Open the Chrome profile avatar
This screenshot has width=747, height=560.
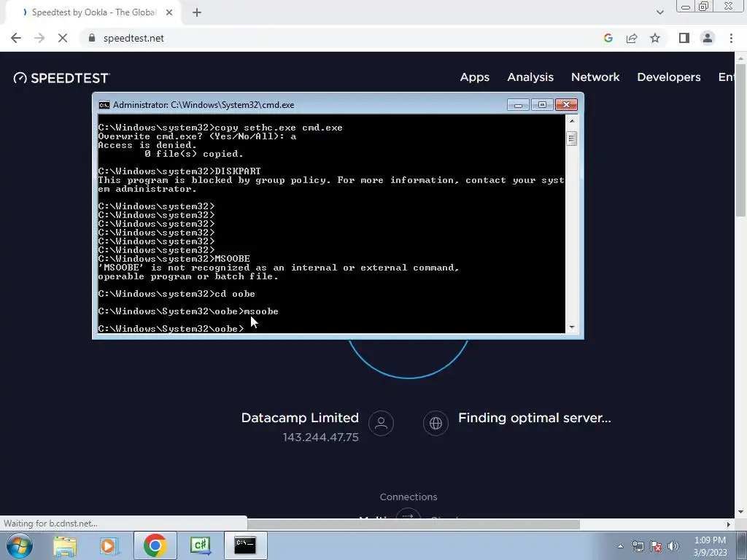(x=708, y=38)
